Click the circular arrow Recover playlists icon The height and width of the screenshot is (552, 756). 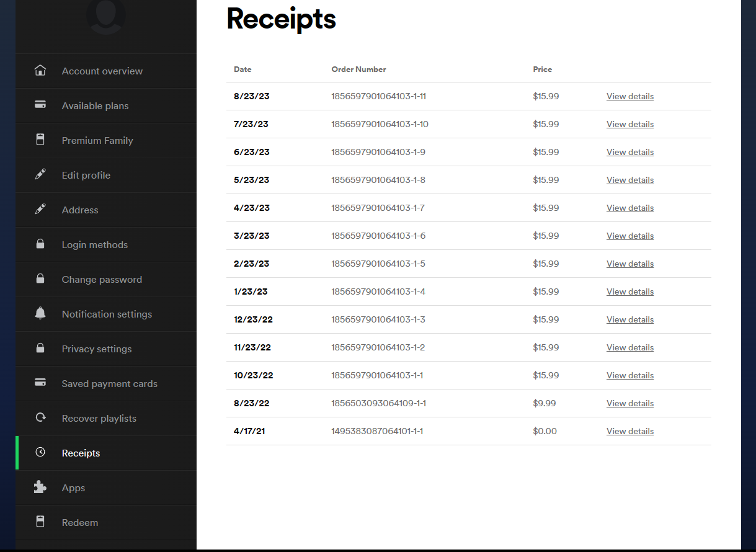40,418
